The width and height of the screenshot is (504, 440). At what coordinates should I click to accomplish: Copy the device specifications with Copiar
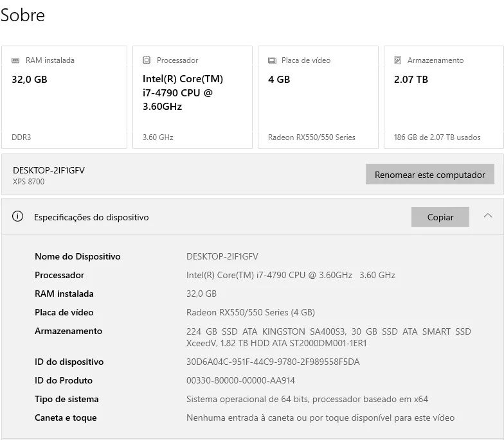point(440,217)
